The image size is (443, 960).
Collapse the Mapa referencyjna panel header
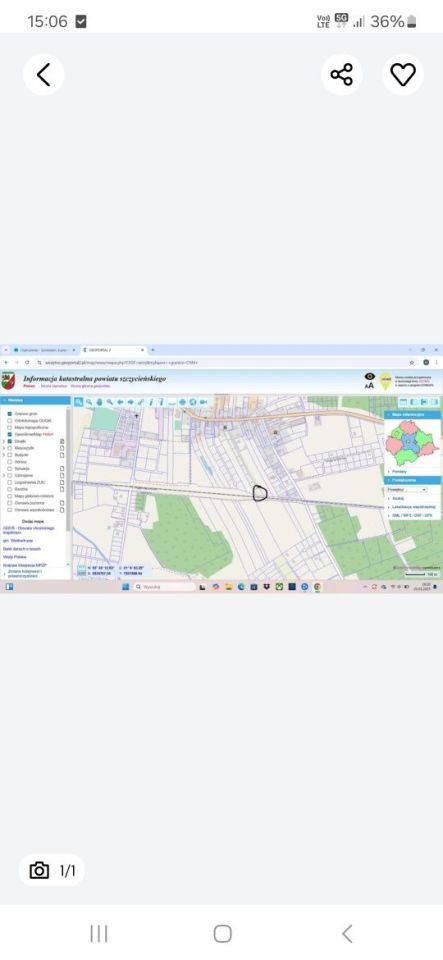[x=411, y=414]
